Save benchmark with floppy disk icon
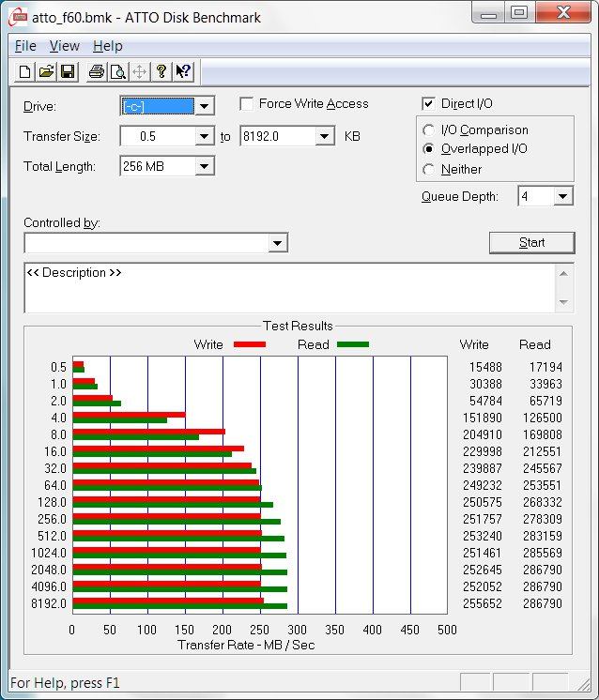The height and width of the screenshot is (700, 599). 68,71
